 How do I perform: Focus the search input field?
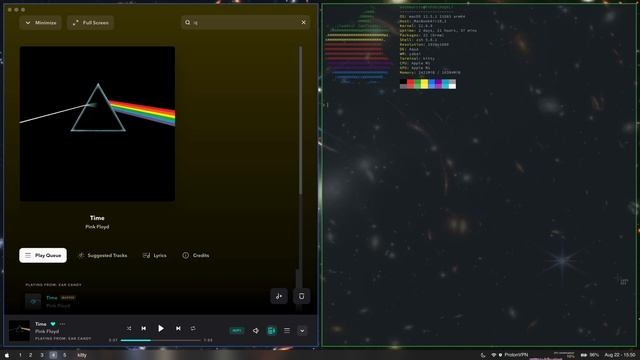click(x=247, y=23)
